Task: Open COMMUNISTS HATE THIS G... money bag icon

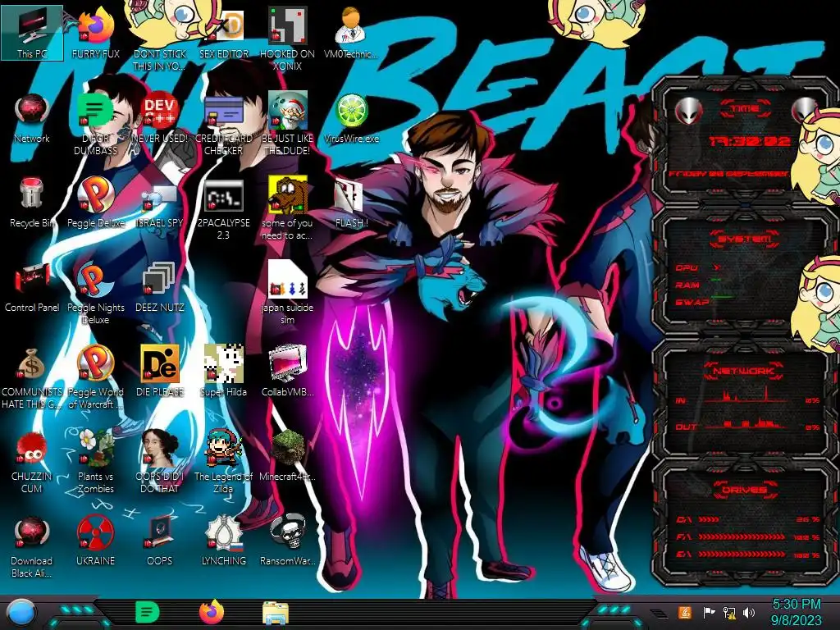Action: [32, 378]
